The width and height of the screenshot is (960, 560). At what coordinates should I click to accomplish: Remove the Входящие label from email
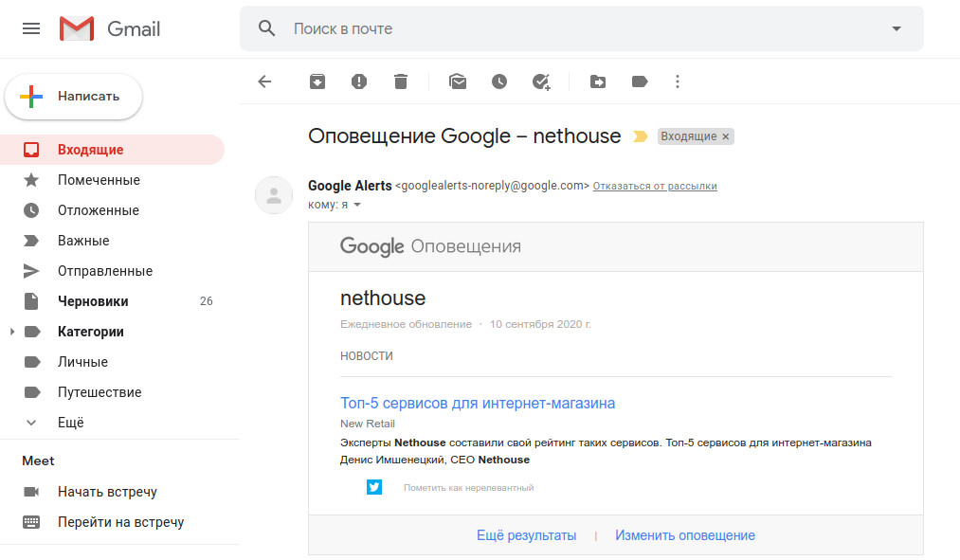click(x=726, y=136)
